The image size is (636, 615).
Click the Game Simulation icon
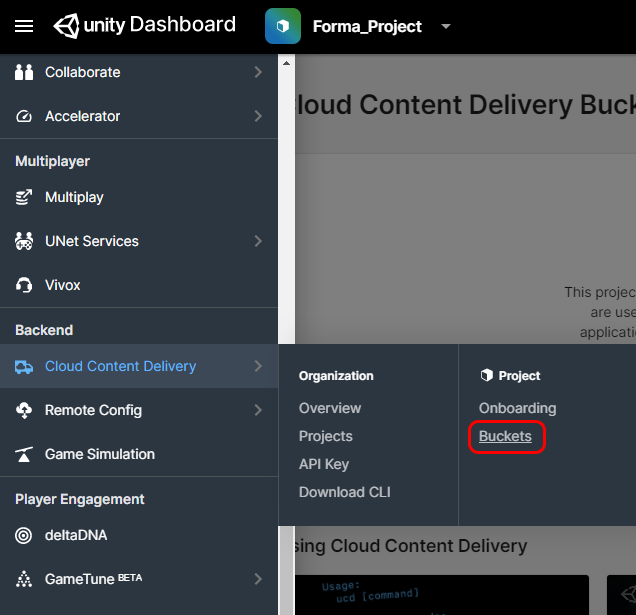click(x=24, y=454)
